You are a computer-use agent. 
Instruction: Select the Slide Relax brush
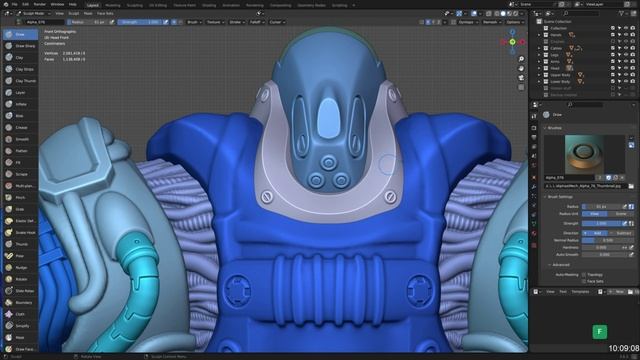tap(20, 291)
